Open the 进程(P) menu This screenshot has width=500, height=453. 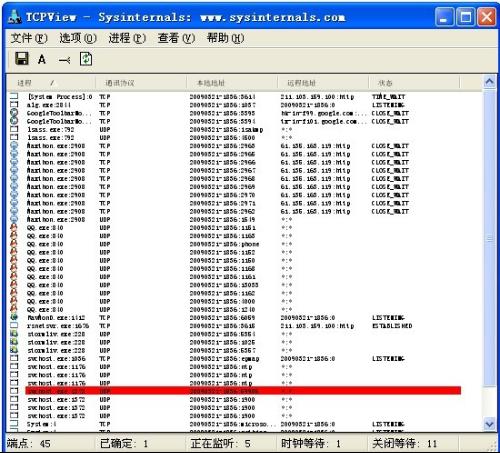coord(127,38)
